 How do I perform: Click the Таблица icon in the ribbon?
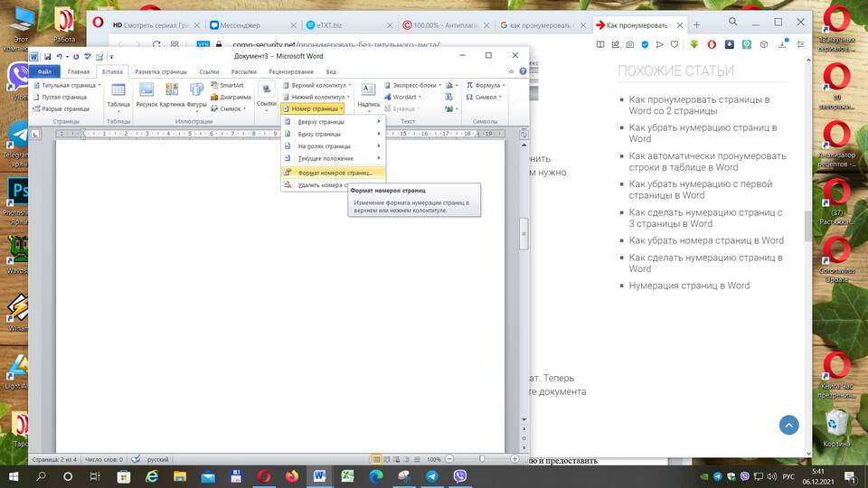click(x=118, y=92)
